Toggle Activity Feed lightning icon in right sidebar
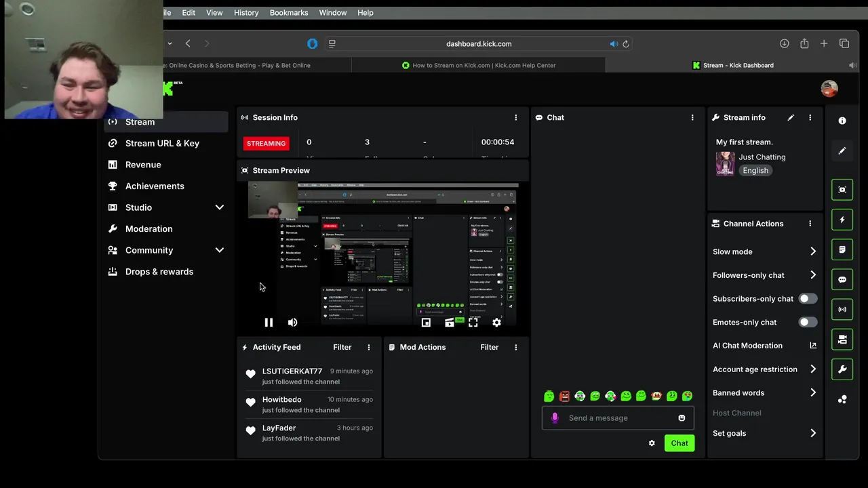The height and width of the screenshot is (488, 868). coord(842,220)
